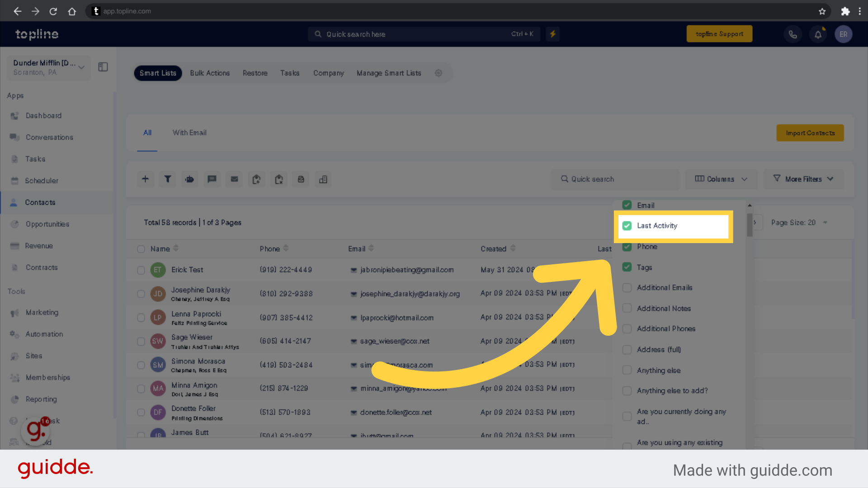Click the add contact plus icon
Screen dimensions: 868x488
click(x=145, y=179)
